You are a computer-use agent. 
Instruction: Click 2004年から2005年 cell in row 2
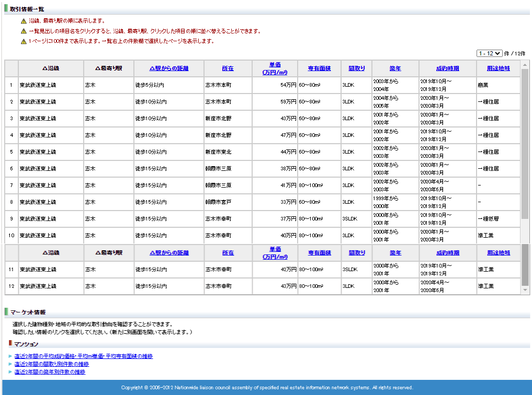tap(395, 102)
